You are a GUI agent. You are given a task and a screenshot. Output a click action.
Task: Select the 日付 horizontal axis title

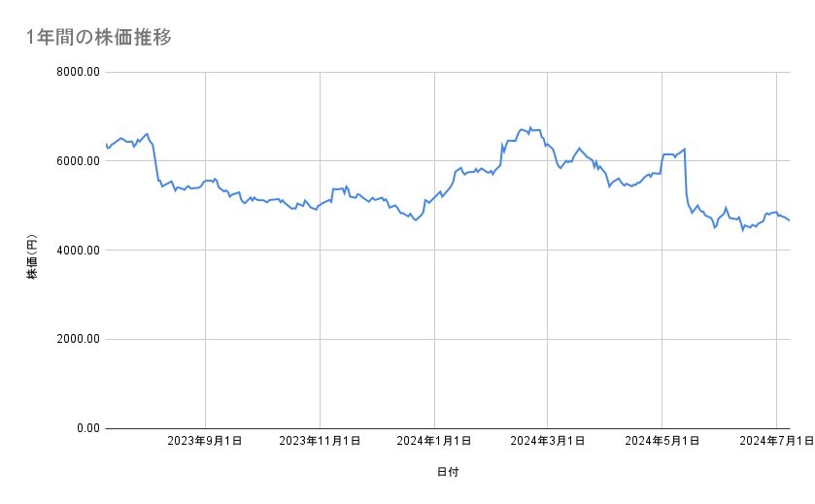448,473
